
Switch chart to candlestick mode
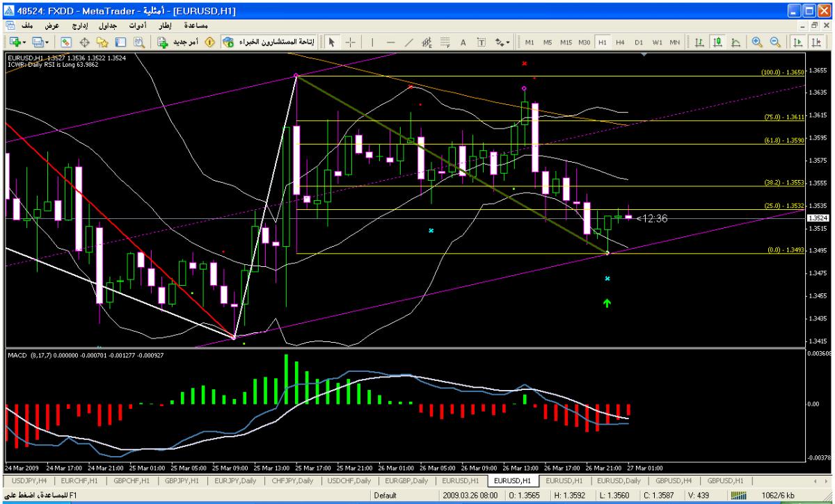click(715, 42)
